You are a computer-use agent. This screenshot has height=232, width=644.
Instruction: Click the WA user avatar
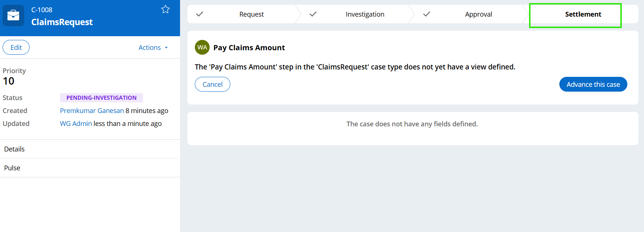point(202,47)
